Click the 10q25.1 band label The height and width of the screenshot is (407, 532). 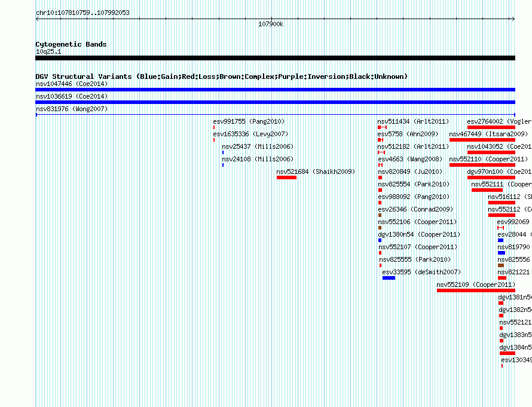(x=48, y=51)
